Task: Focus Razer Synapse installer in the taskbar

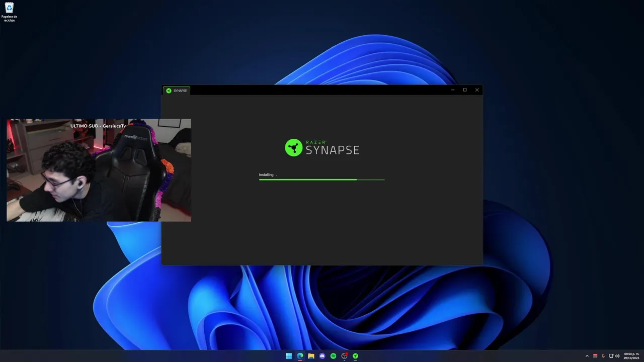Action: click(x=355, y=356)
